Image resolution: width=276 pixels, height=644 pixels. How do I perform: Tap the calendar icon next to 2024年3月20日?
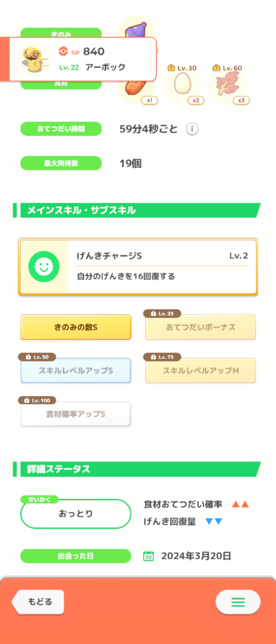tap(148, 556)
